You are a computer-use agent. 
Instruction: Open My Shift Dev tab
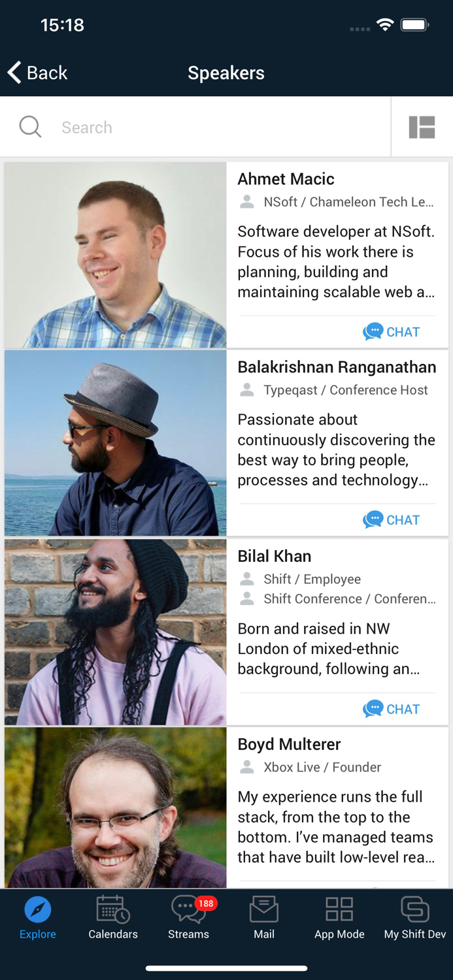[x=415, y=917]
